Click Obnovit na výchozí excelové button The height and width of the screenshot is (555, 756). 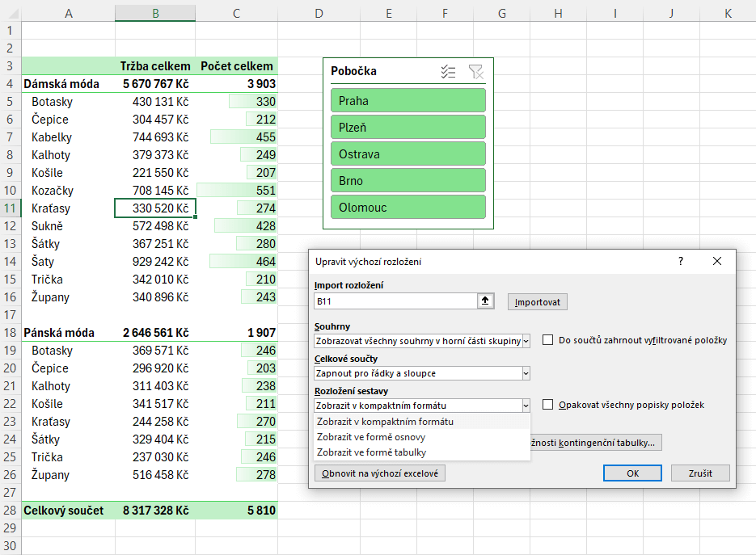(x=379, y=473)
